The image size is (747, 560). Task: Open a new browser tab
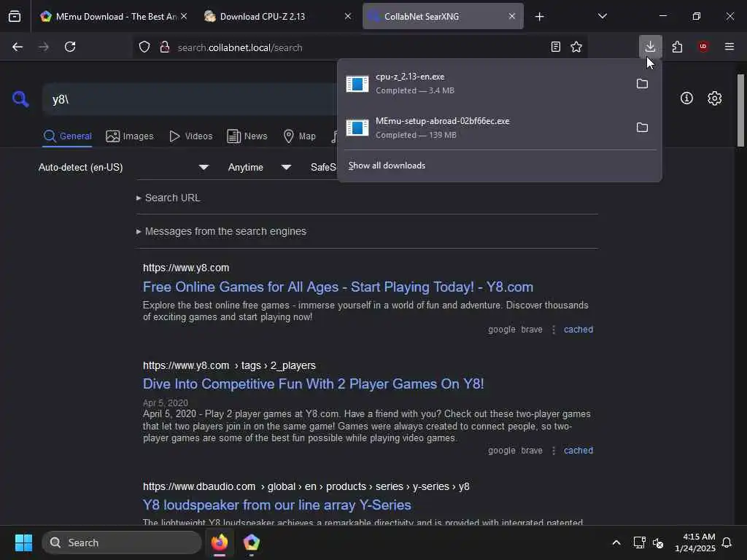point(539,17)
